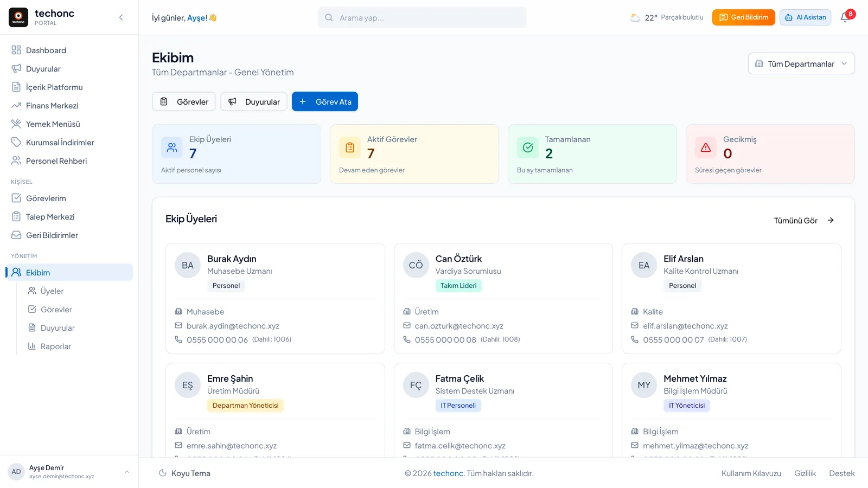Open Personel Rehberi directory
The image size is (868, 488).
point(69,161)
